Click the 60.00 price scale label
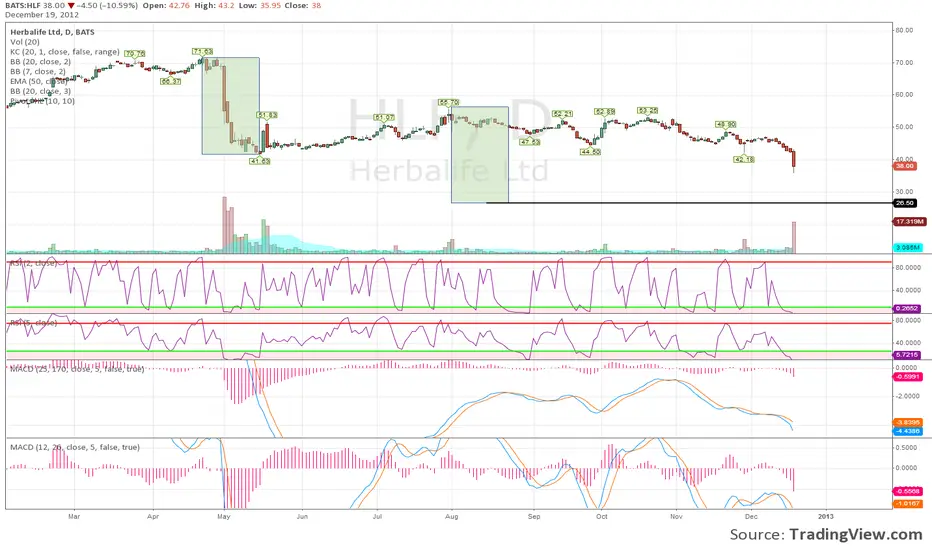 [905, 95]
